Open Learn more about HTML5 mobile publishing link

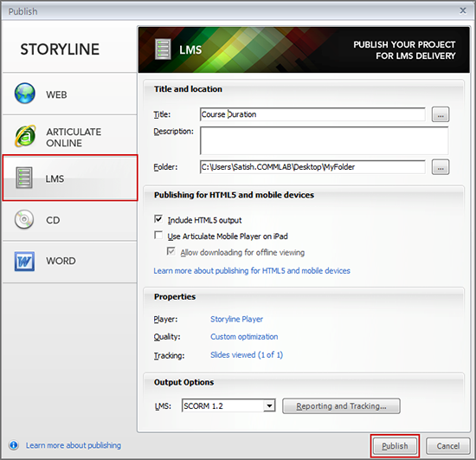pyautogui.click(x=252, y=270)
